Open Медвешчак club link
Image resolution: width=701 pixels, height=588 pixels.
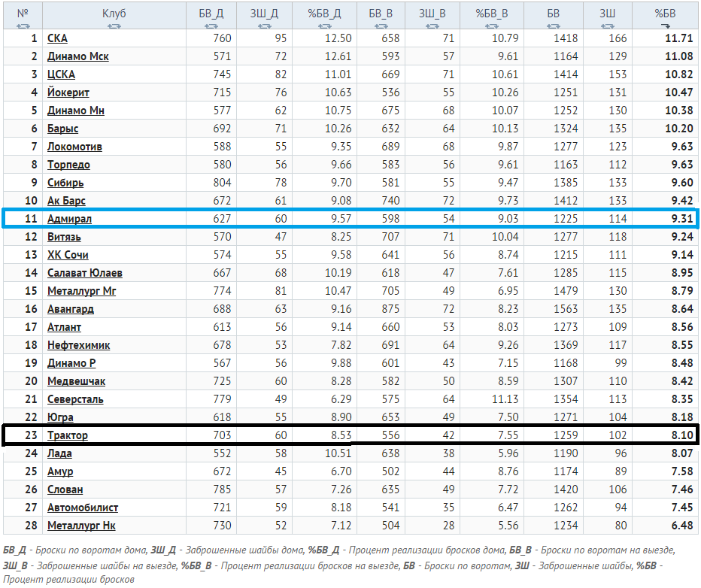tap(77, 381)
